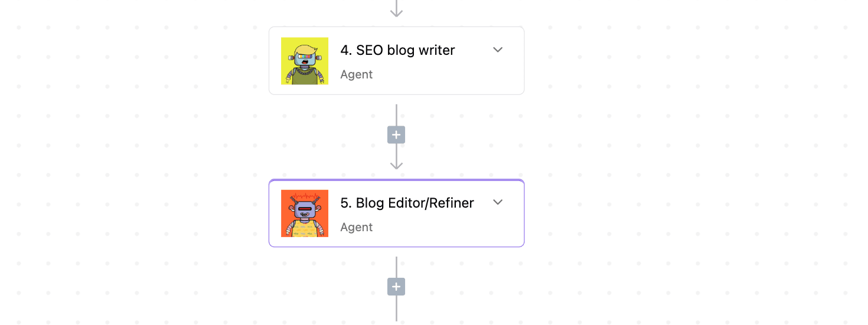
Task: Select the connector line leaving Blog Editor/Refiner
Action: 396,267
